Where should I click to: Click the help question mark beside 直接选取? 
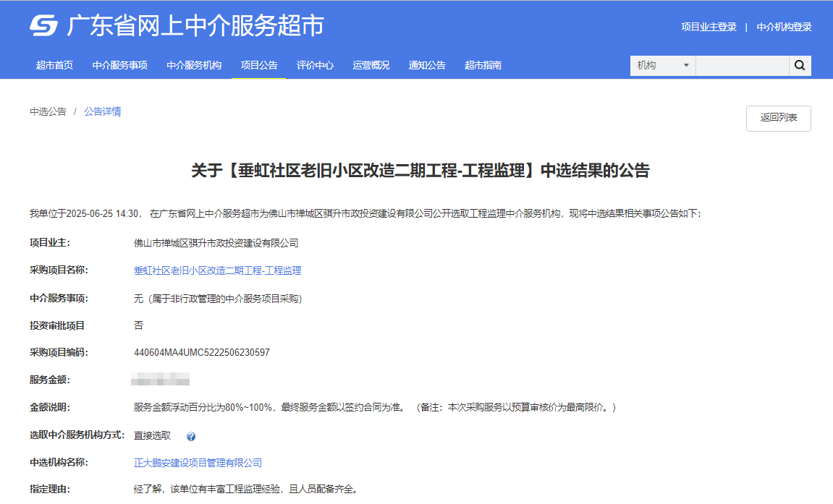pyautogui.click(x=191, y=436)
